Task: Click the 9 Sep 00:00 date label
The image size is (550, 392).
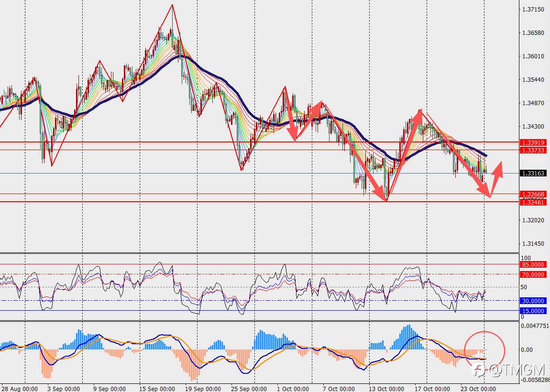Action: [x=110, y=389]
